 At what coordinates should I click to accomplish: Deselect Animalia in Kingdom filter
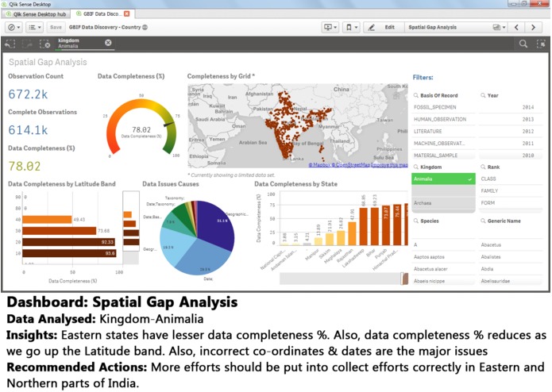(x=443, y=179)
